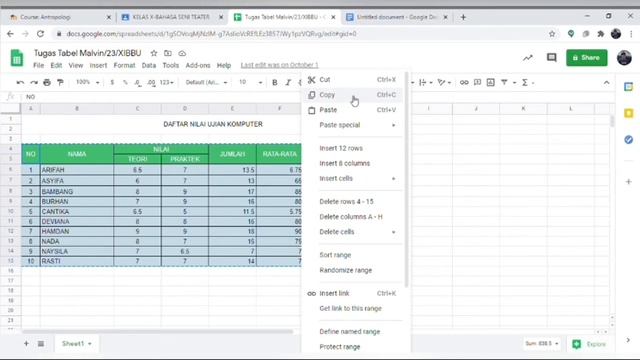Open the Edit menu
The image size is (640, 360).
56,65
